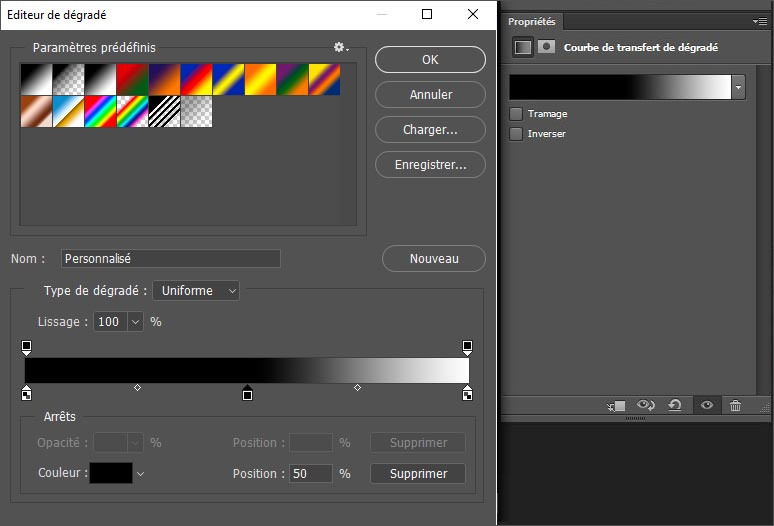Select the gradient adjustment icon in Propriétés
This screenshot has width=774, height=526.
[x=522, y=47]
